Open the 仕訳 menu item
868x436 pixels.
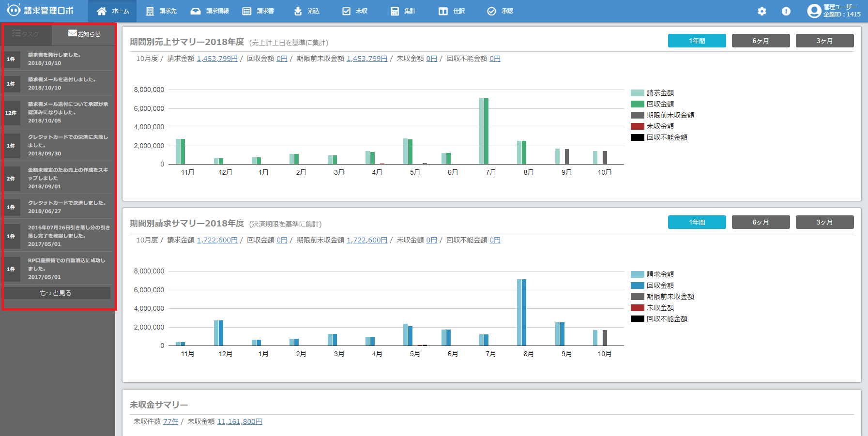coord(452,11)
